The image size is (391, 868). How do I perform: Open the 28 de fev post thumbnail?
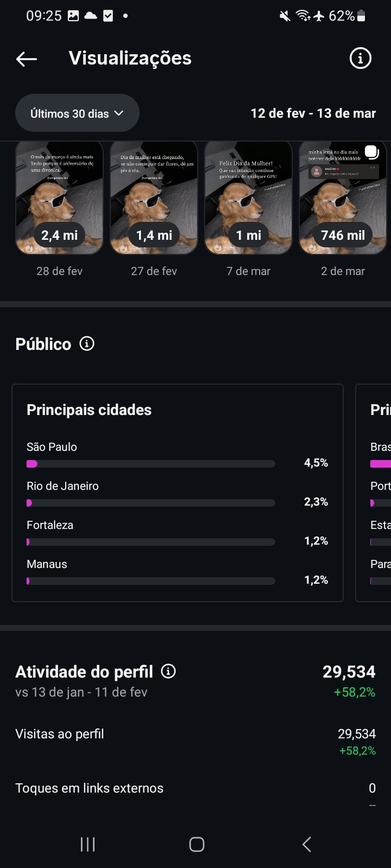pyautogui.click(x=59, y=198)
